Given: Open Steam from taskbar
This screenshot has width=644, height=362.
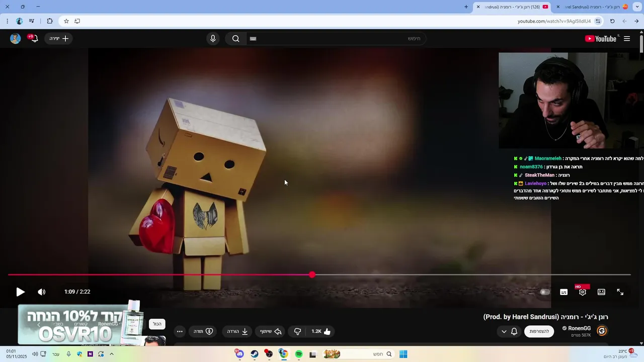Looking at the screenshot, I should click(x=255, y=354).
